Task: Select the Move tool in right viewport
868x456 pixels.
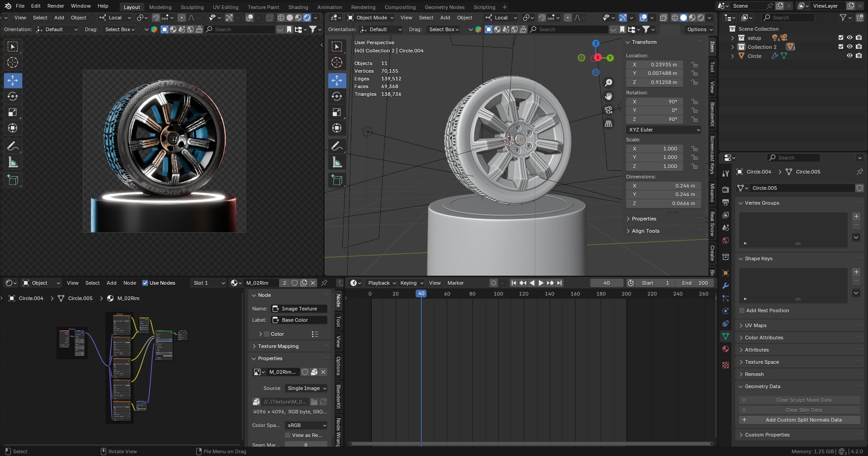Action: click(337, 80)
